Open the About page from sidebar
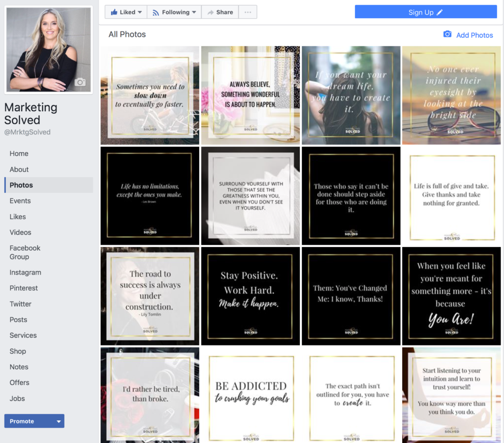This screenshot has height=443, width=504. tap(19, 169)
